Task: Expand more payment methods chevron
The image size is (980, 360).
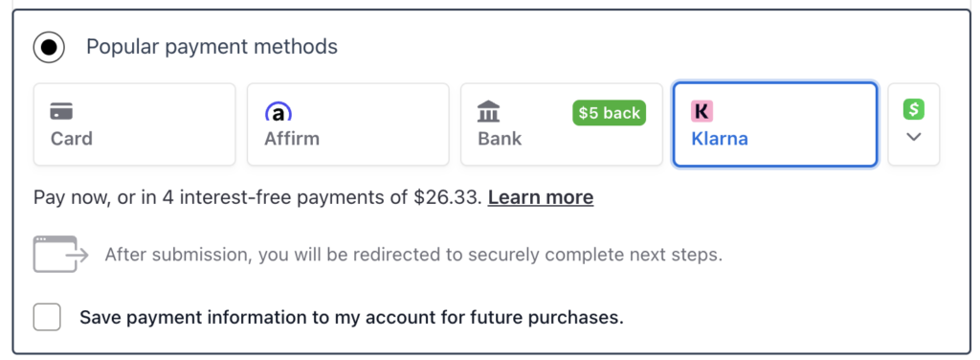Action: 914,137
